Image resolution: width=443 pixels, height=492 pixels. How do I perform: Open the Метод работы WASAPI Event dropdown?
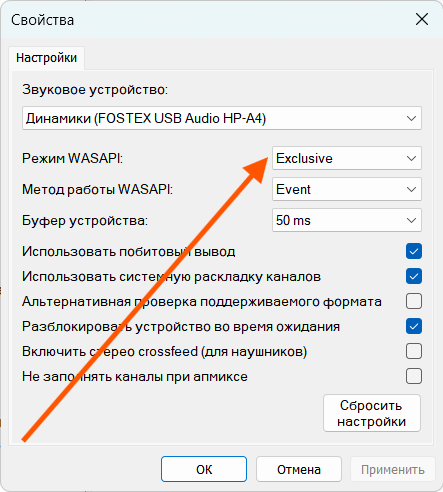(347, 189)
